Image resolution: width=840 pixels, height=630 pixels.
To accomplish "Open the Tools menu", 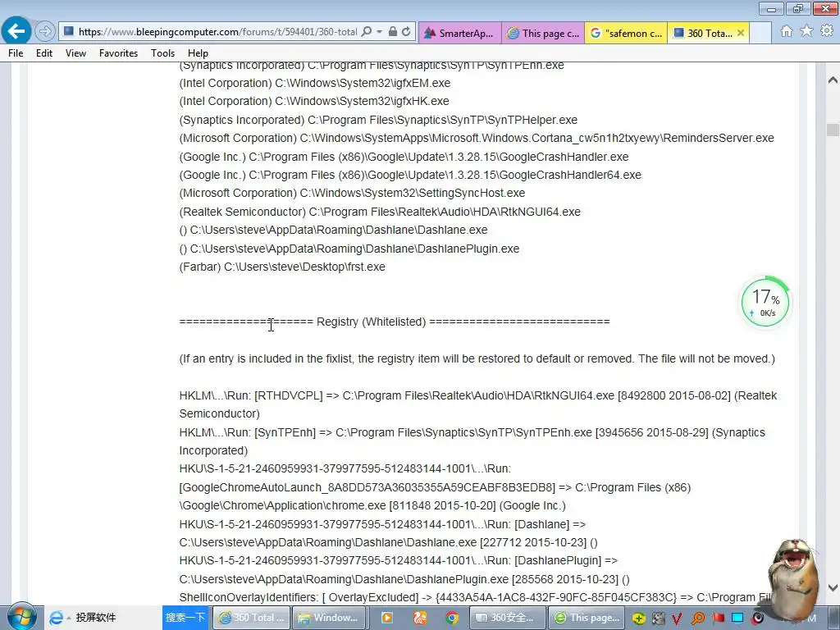I will point(163,53).
